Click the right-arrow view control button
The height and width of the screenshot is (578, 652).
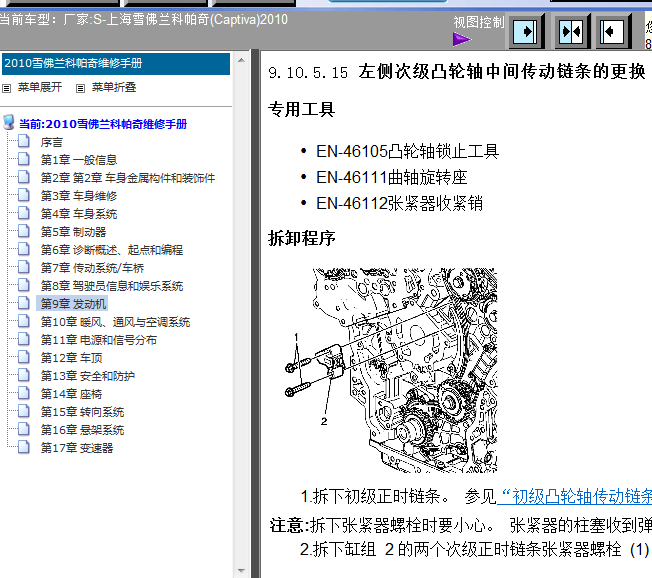[x=526, y=32]
